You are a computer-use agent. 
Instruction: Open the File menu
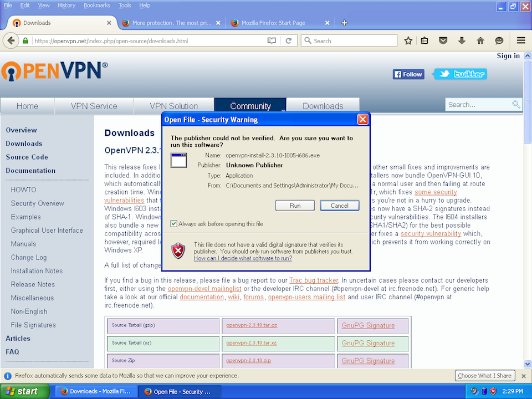tap(8, 6)
